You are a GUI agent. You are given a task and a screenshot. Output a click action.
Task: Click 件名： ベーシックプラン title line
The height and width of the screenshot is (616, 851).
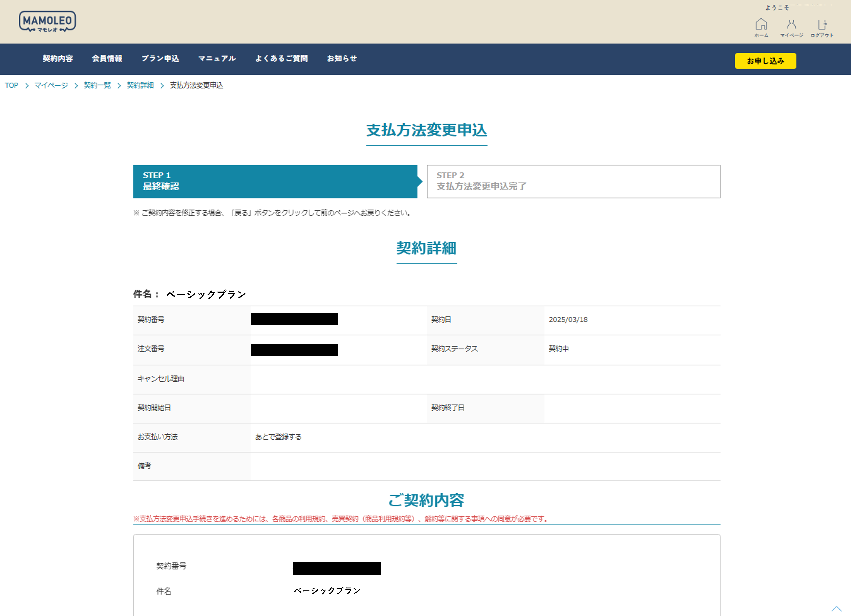(190, 294)
